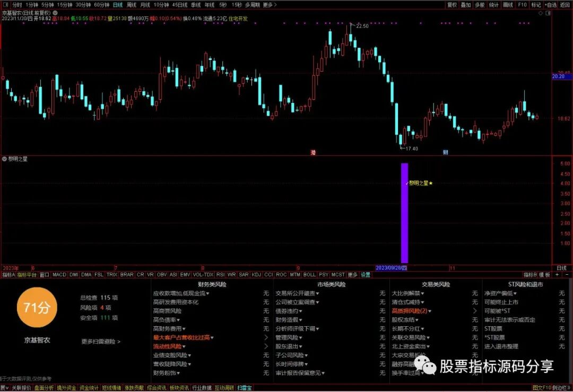573x392 pixels.
Task: Click the 叠加 overlay button
Action: [466, 5]
